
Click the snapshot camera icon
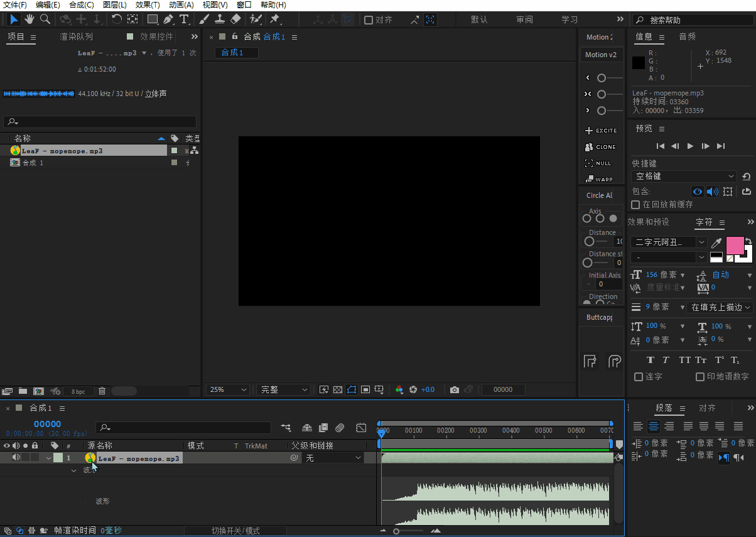tap(455, 389)
